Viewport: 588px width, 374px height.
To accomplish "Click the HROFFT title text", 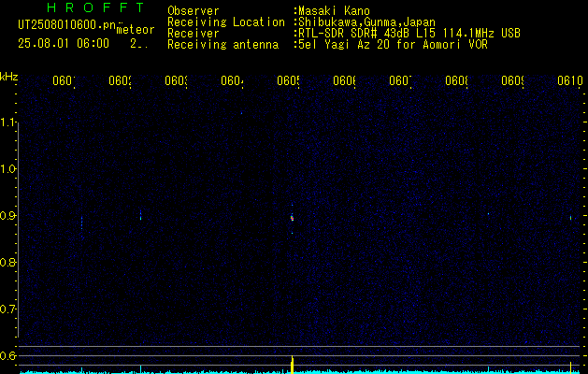I will click(x=96, y=7).
